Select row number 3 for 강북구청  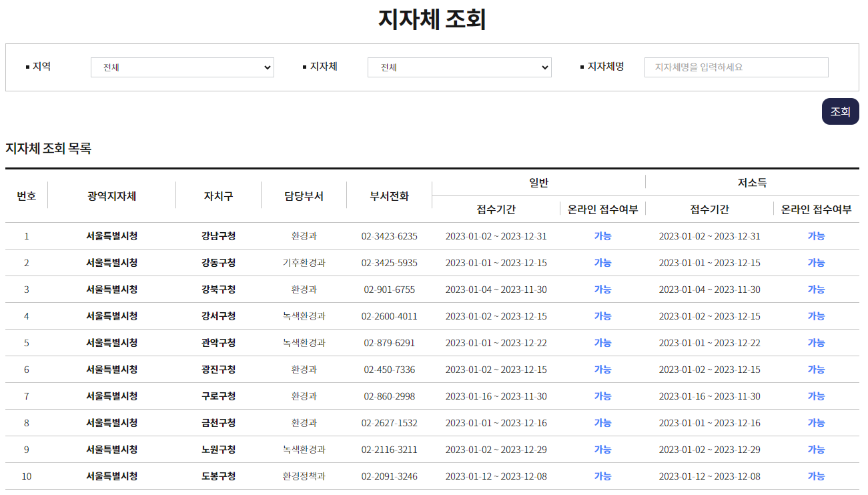[27, 289]
